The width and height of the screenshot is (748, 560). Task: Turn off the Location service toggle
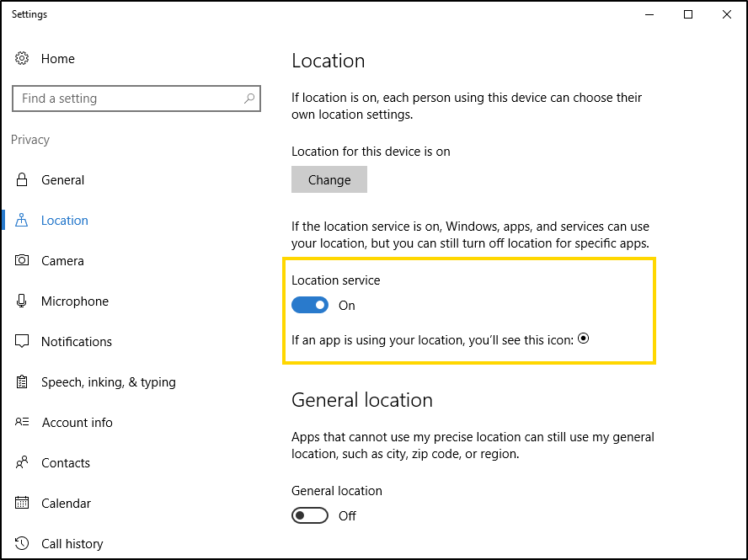click(x=310, y=305)
